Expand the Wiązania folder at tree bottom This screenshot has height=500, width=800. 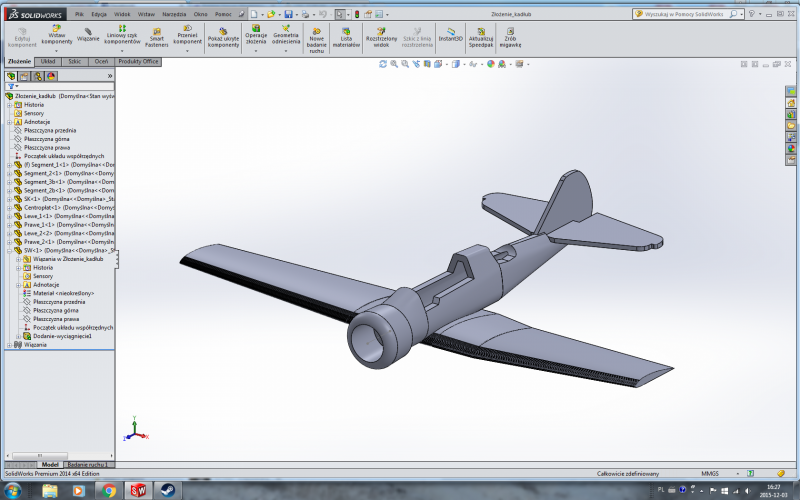tap(9, 345)
